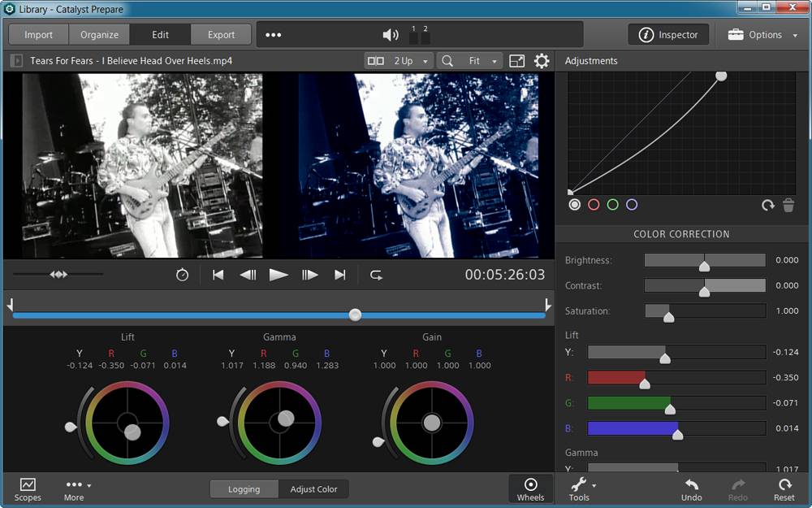The width and height of the screenshot is (812, 508).
Task: Select the master (white) curve channel
Action: [574, 204]
